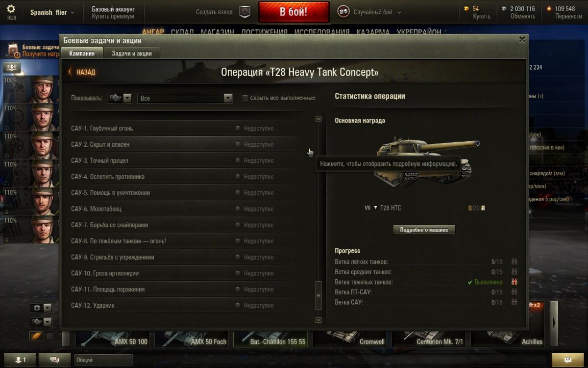Click the info sheet icon next to 0/20
Screen dimensions: 588x368
[x=483, y=208]
